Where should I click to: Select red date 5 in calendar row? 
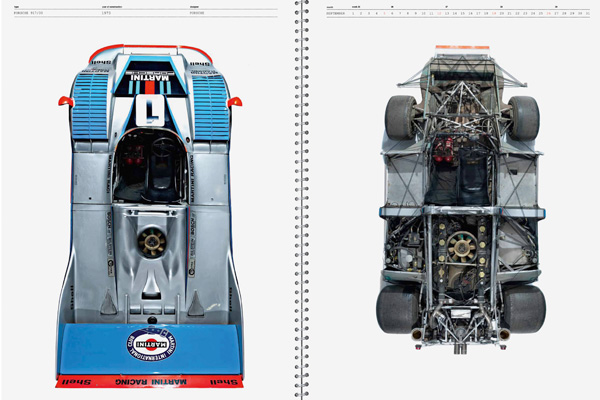tap(384, 13)
